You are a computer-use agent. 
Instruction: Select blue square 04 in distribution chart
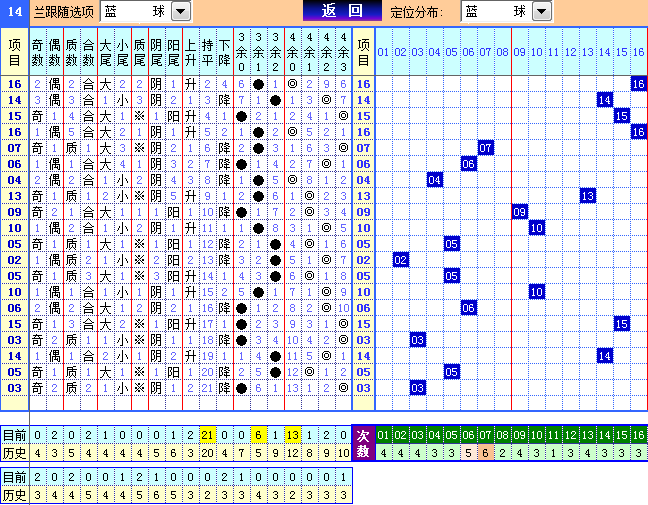coord(434,180)
